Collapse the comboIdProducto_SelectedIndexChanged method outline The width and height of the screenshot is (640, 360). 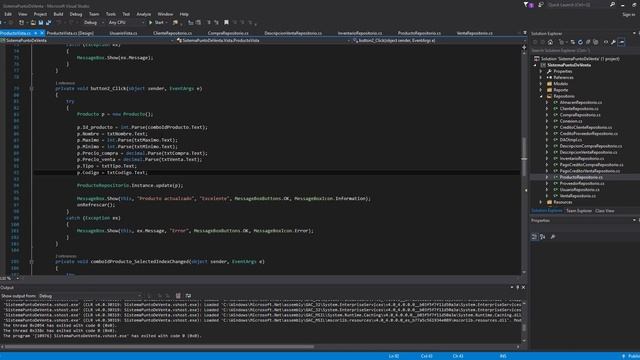pos(31,262)
